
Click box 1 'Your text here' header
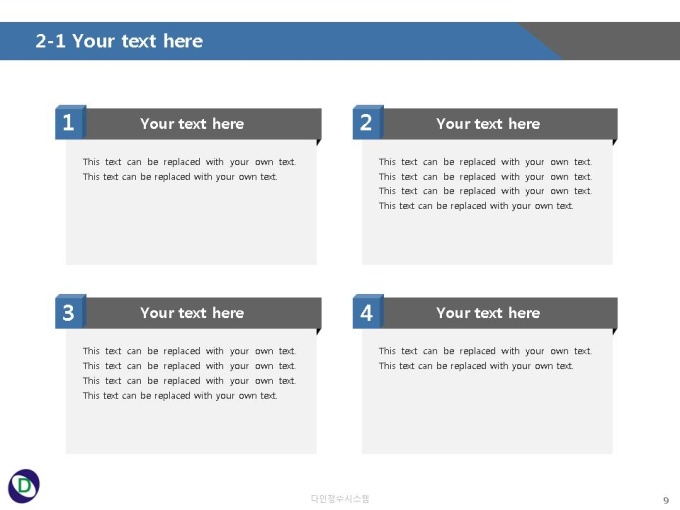pos(192,124)
